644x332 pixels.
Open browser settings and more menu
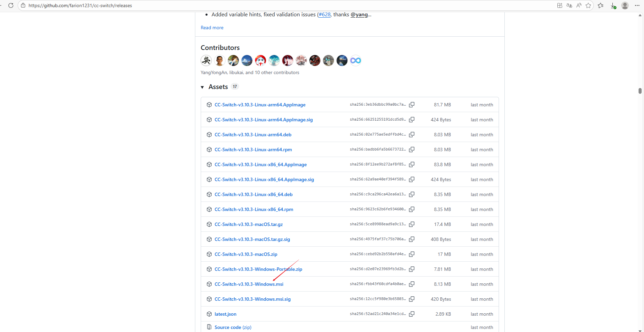point(637,5)
